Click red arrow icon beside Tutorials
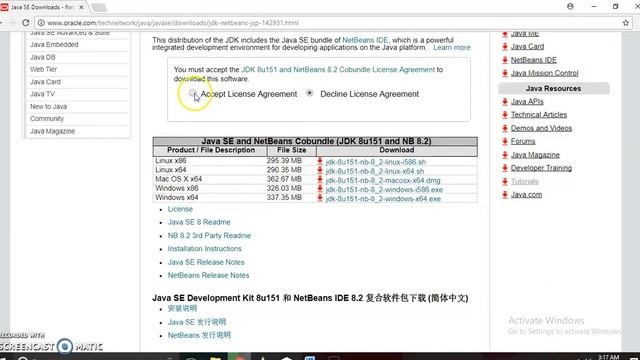The image size is (640, 360). 505,181
